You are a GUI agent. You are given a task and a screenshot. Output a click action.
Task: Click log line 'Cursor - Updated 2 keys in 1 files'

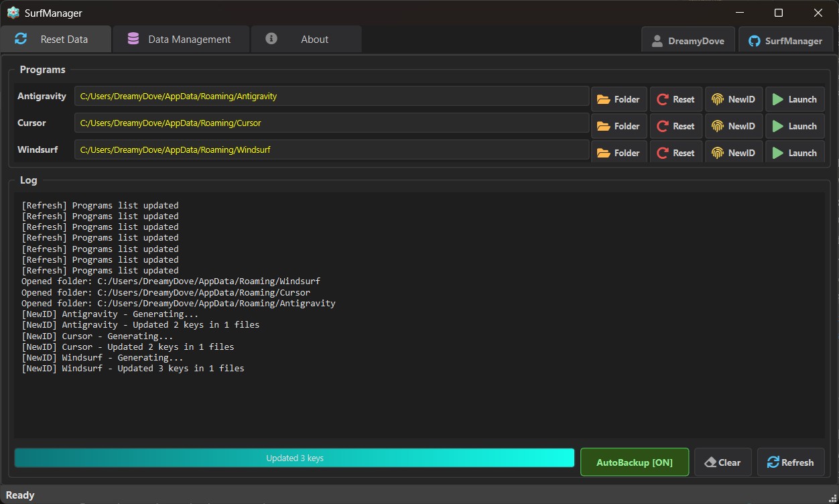tap(127, 346)
